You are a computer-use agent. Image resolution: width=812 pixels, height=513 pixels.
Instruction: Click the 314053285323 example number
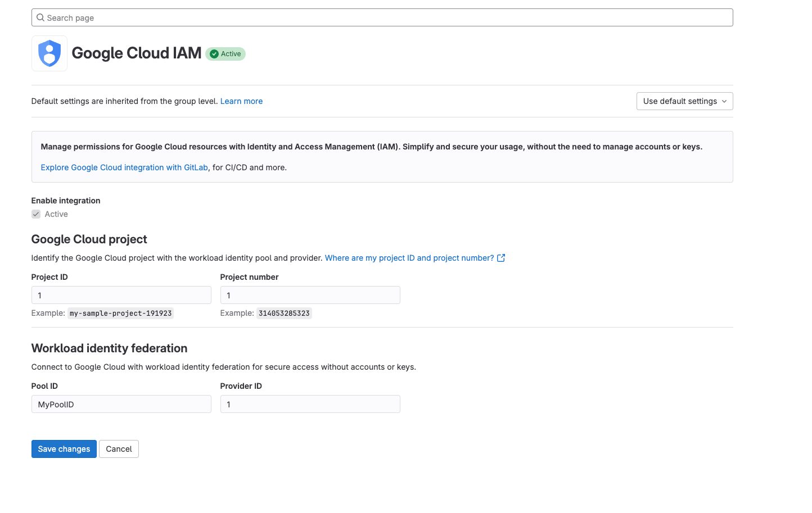[284, 313]
